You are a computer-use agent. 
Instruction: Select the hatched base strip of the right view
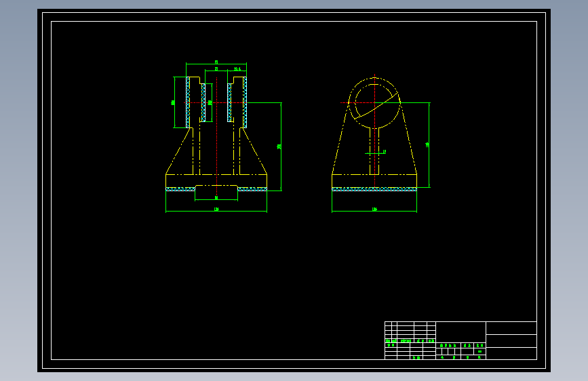pyautogui.click(x=374, y=189)
